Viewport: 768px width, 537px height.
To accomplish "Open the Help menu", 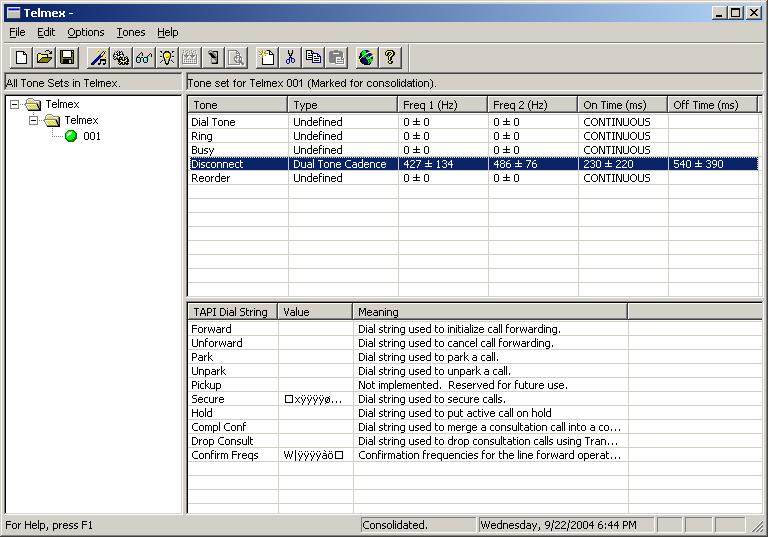I will 168,32.
